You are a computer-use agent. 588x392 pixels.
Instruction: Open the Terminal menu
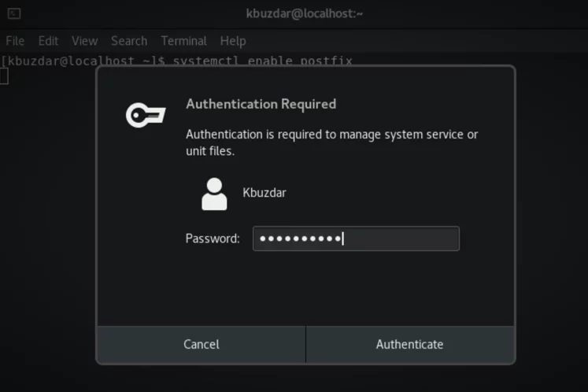click(183, 40)
